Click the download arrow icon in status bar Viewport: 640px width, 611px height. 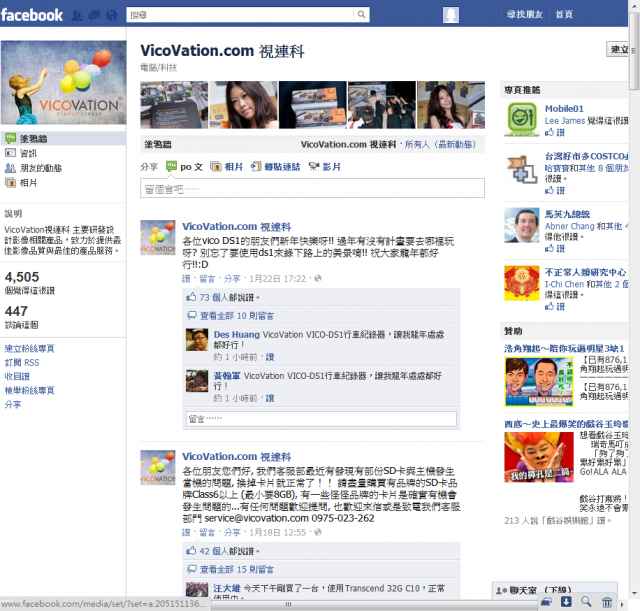point(566,602)
